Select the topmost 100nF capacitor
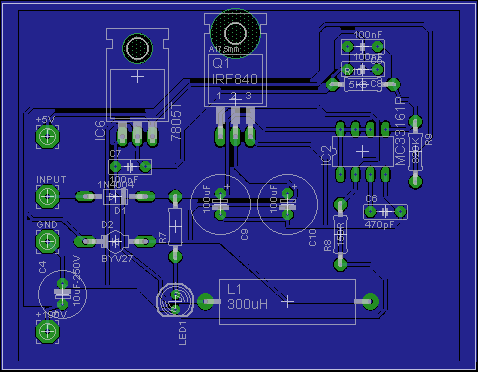The height and width of the screenshot is (372, 478). click(363, 46)
